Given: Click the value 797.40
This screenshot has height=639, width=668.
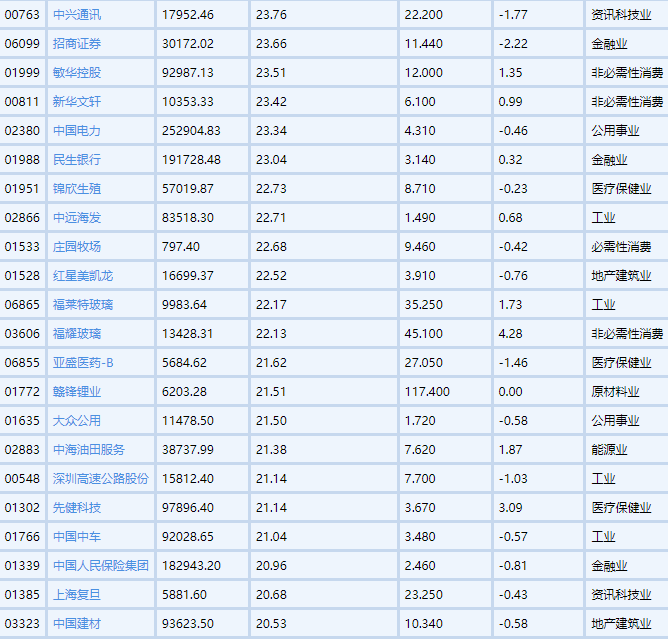Looking at the screenshot, I should [x=181, y=247].
